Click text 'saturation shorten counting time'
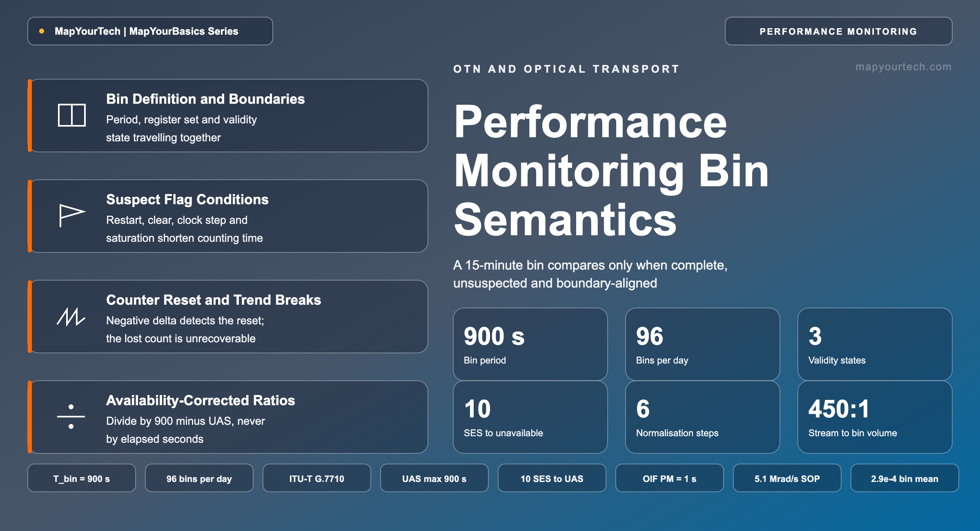The width and height of the screenshot is (980, 531). coord(185,238)
